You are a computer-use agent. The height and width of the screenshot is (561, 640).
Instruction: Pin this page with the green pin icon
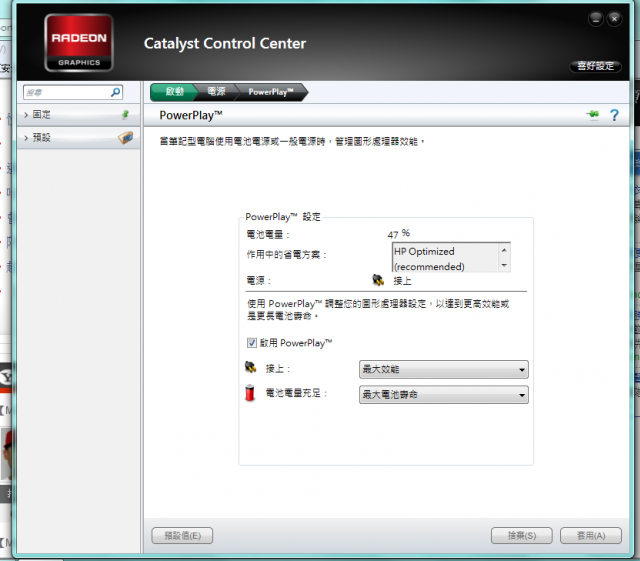[x=593, y=115]
